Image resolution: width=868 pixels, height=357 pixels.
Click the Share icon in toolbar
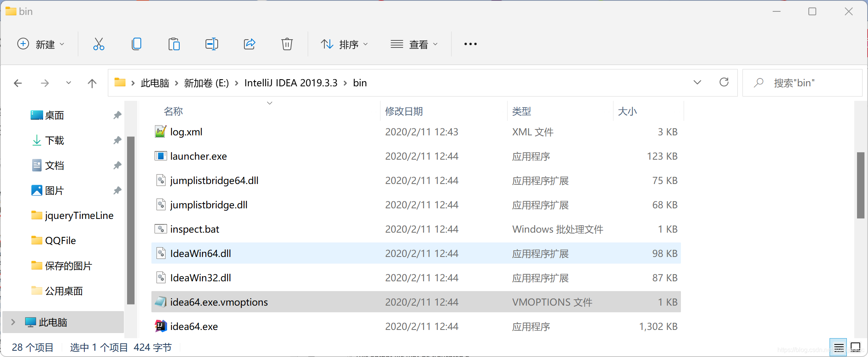click(x=249, y=44)
